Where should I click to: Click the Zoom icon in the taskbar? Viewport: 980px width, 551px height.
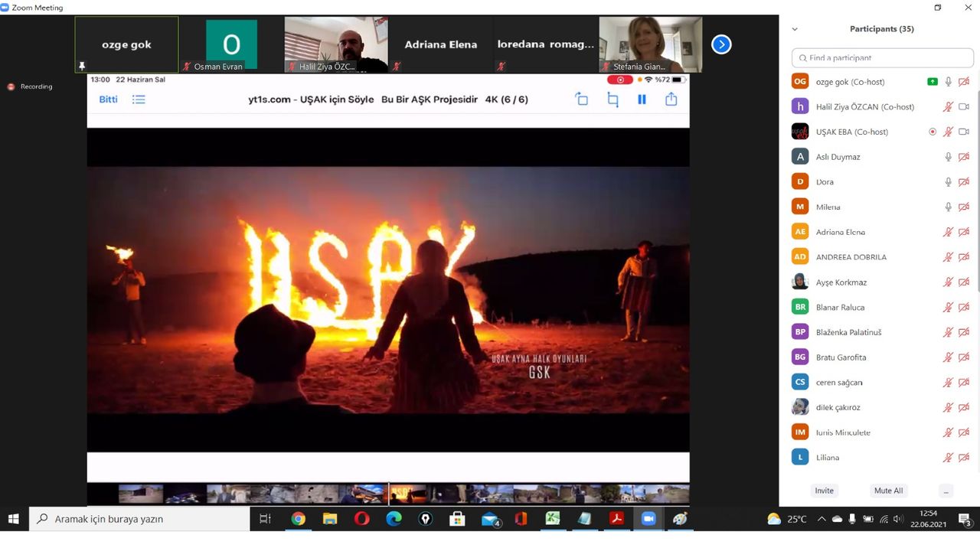coord(648,519)
